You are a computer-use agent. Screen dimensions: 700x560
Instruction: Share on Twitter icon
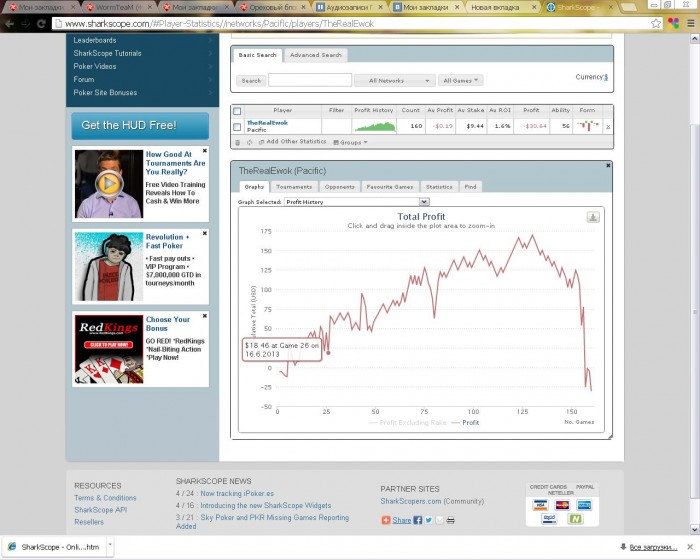(429, 520)
